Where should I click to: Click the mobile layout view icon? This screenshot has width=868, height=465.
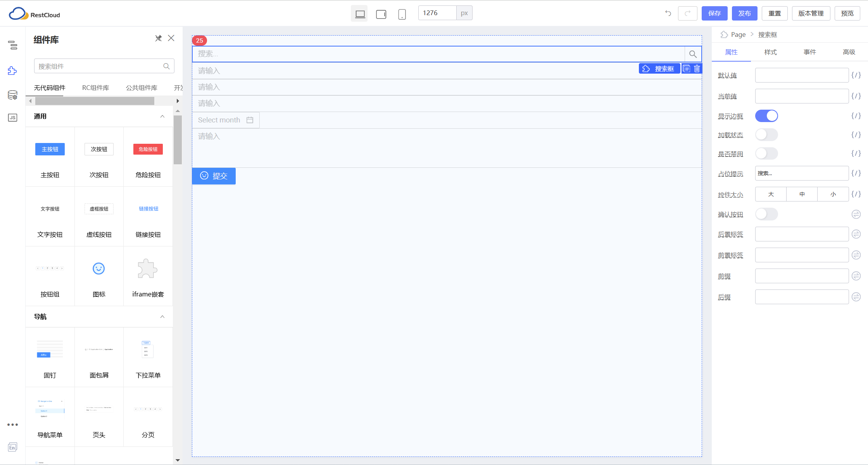[x=402, y=14]
